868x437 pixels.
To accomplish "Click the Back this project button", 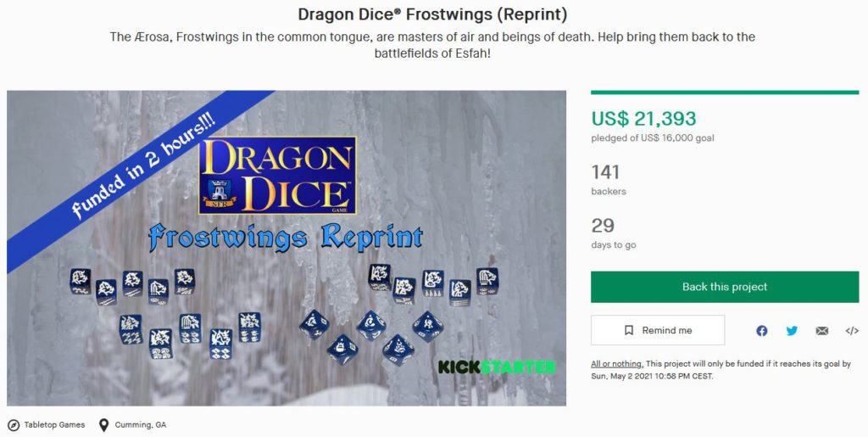I will click(x=725, y=287).
